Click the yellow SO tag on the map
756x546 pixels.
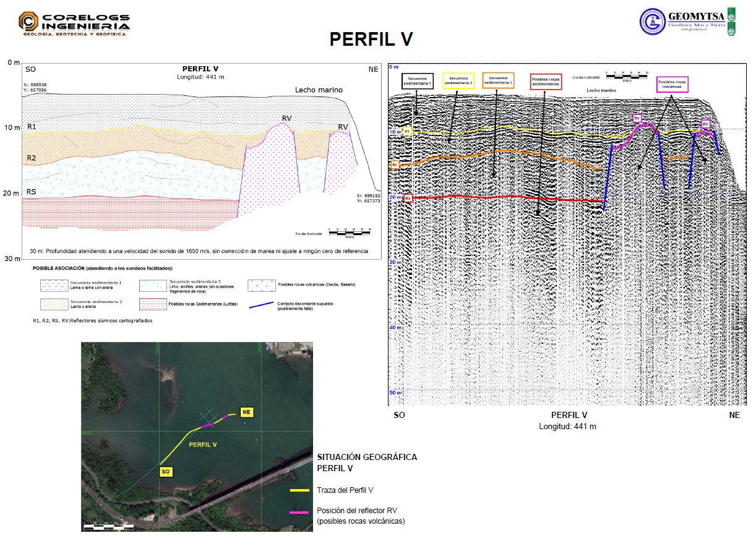[x=165, y=472]
